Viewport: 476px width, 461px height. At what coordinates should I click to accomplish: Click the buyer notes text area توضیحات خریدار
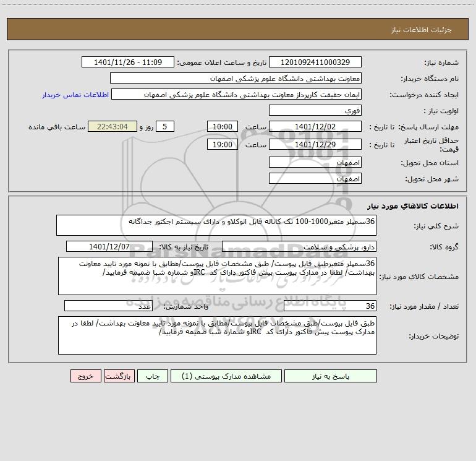click(217, 335)
